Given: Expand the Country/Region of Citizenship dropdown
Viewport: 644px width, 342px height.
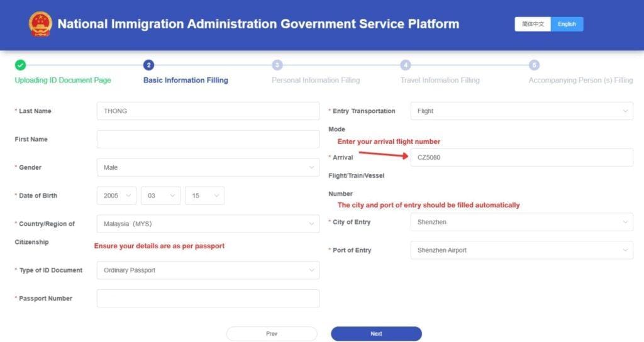Looking at the screenshot, I should coord(208,224).
